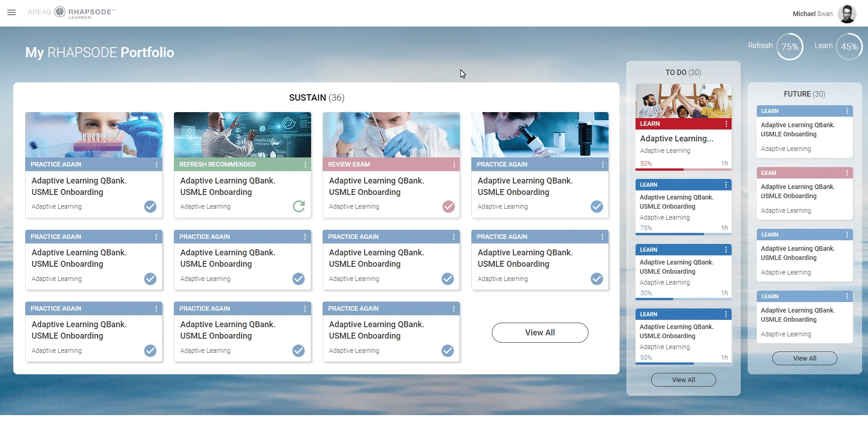Screen dimensions: 868x421
Task: Click the FUTURE (30) column heading
Action: [804, 94]
